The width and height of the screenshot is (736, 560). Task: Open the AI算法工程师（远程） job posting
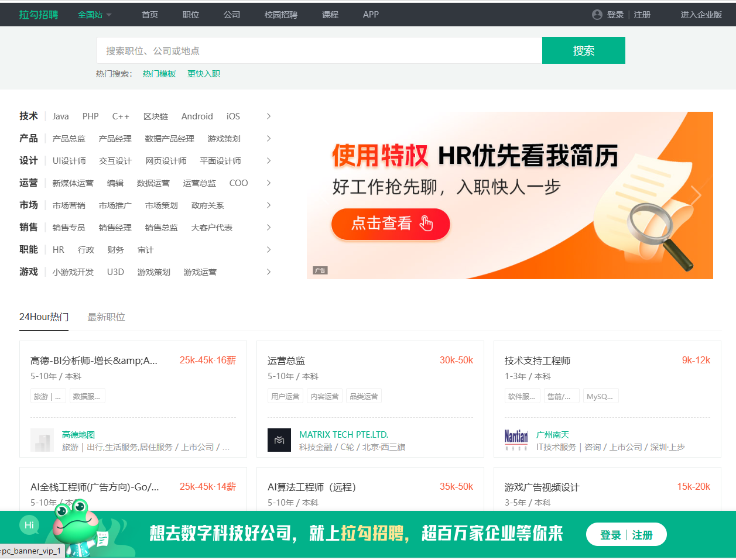(x=311, y=487)
